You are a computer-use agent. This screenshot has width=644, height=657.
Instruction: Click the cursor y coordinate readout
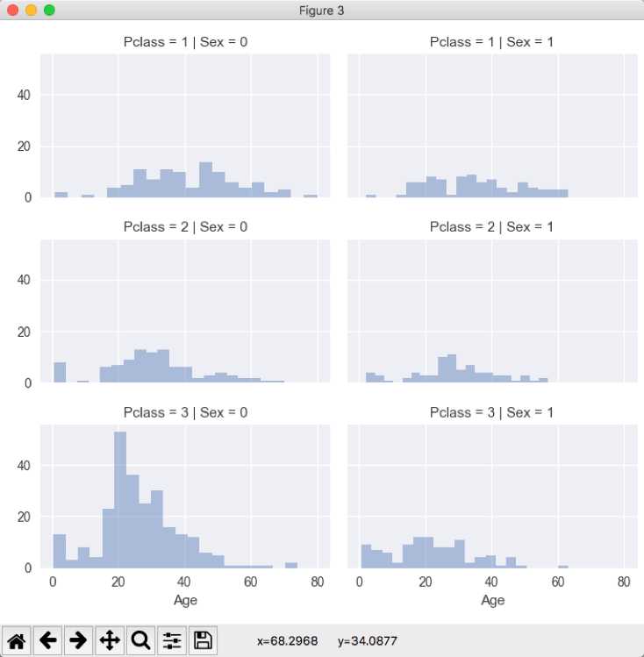pos(367,641)
